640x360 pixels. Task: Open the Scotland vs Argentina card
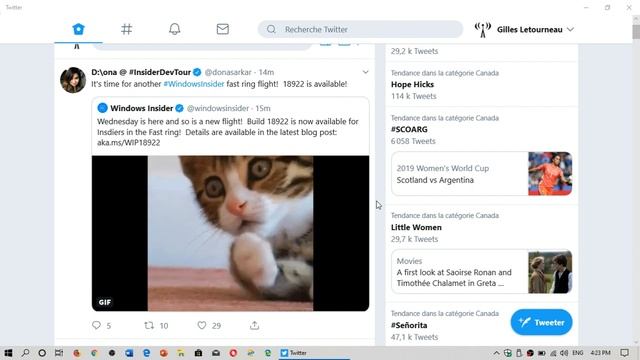tap(481, 174)
